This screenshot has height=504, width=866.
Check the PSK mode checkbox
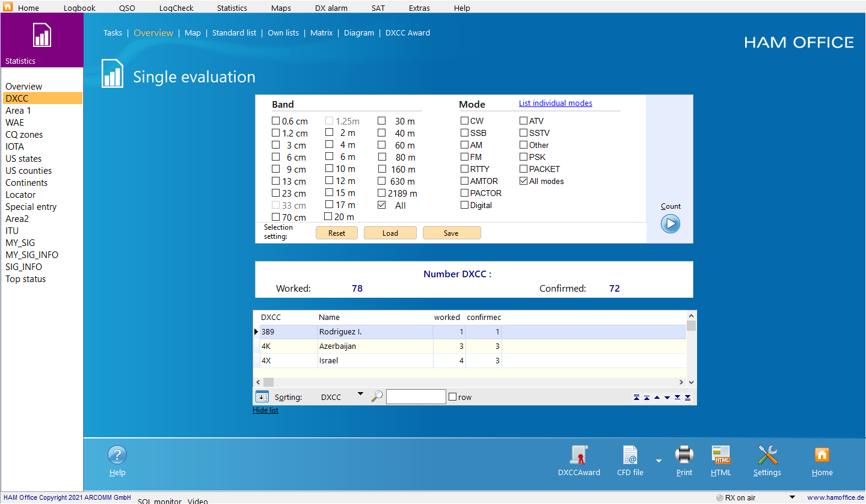click(523, 157)
